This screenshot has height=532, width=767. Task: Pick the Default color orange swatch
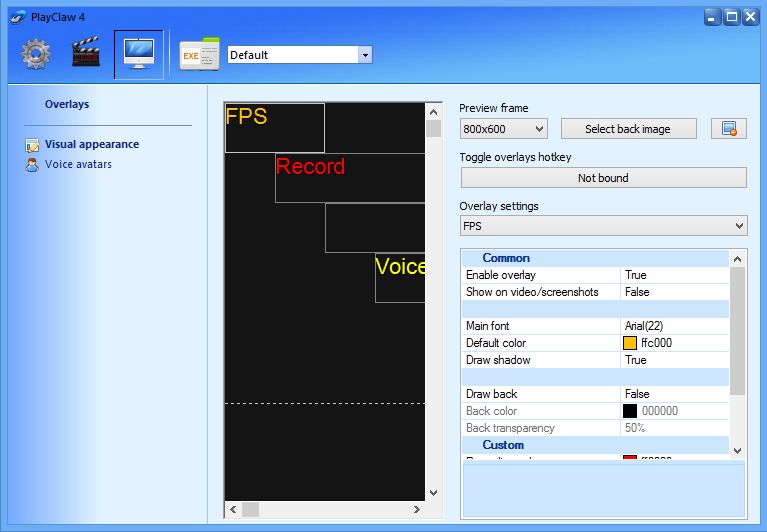(630, 343)
